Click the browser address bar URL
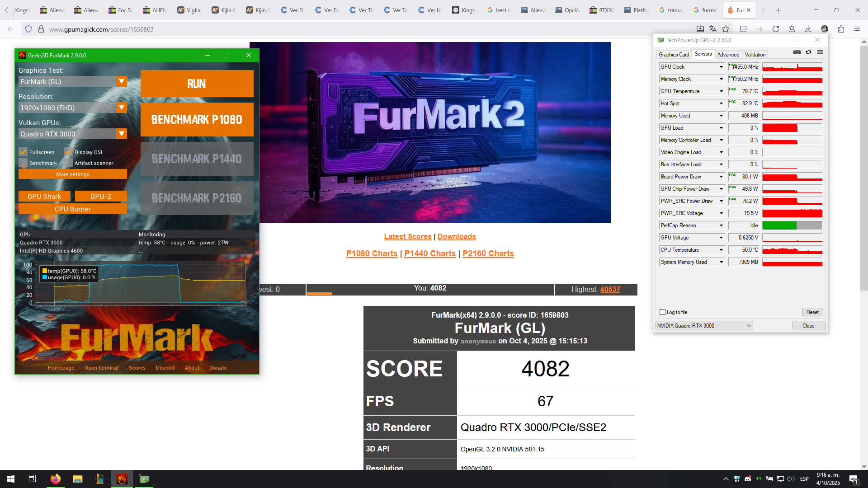Screen dimensions: 868x488 pyautogui.click(x=101, y=29)
